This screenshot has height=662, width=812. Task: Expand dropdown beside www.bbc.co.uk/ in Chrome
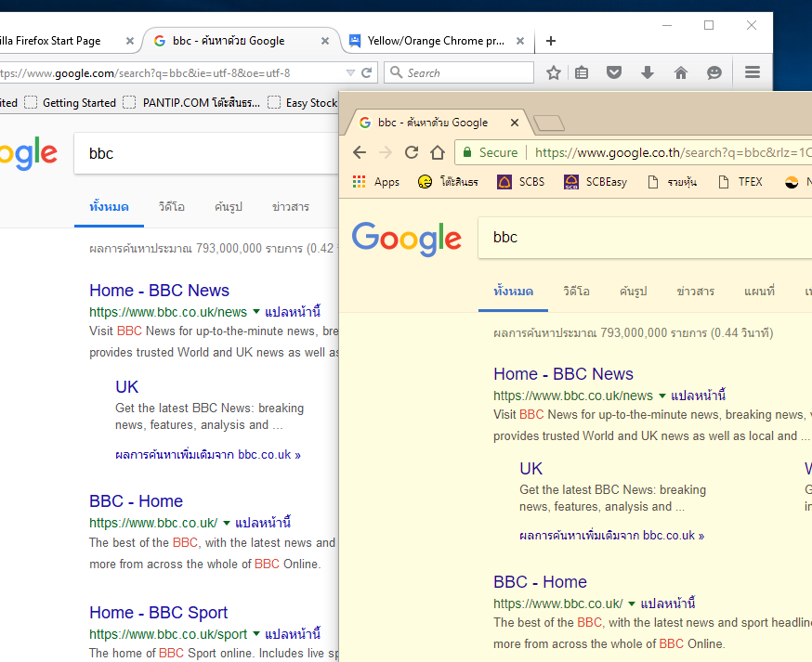[631, 604]
